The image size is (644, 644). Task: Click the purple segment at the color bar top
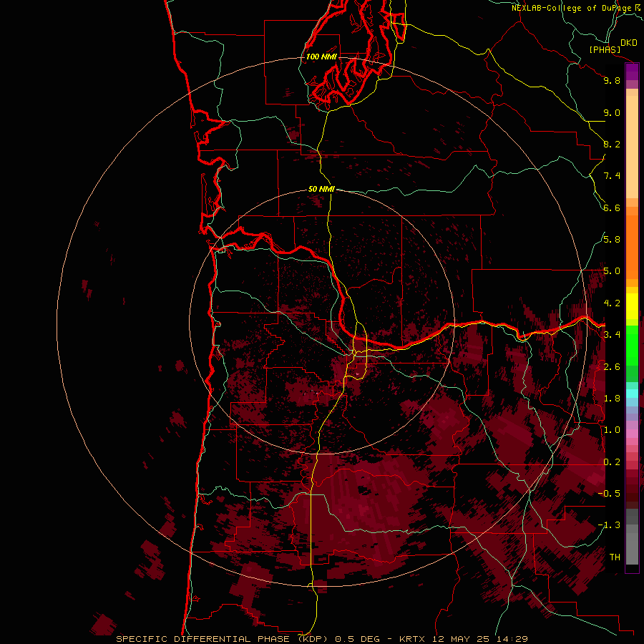(632, 72)
